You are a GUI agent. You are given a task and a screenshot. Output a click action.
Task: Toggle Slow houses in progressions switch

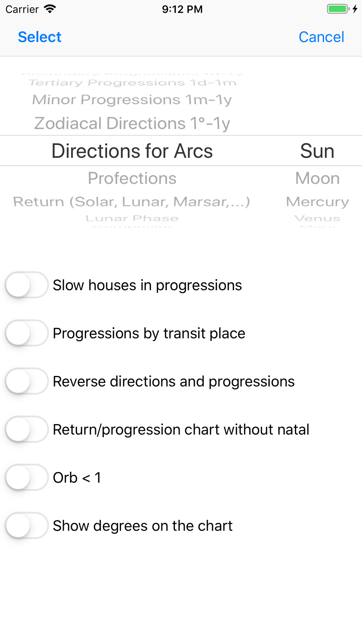[x=26, y=285]
